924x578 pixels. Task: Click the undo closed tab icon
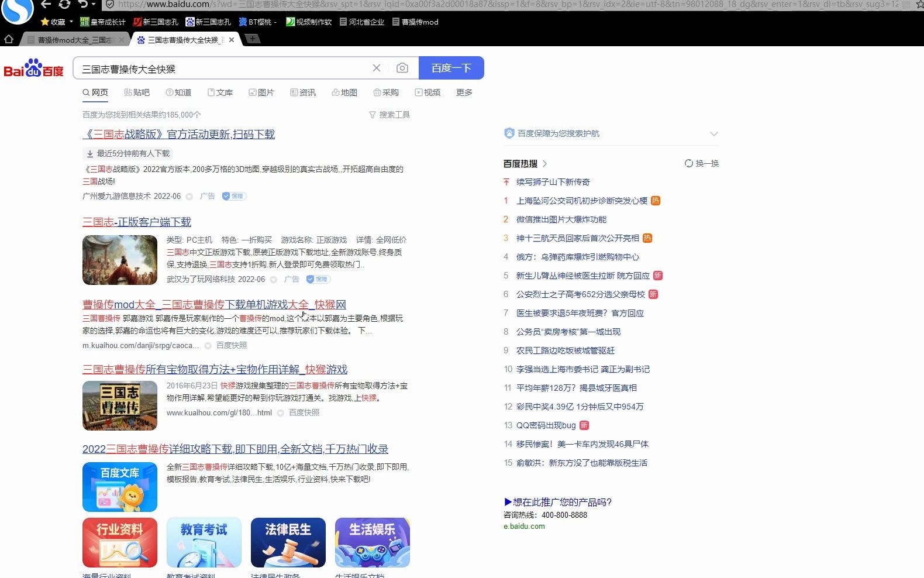tap(83, 4)
